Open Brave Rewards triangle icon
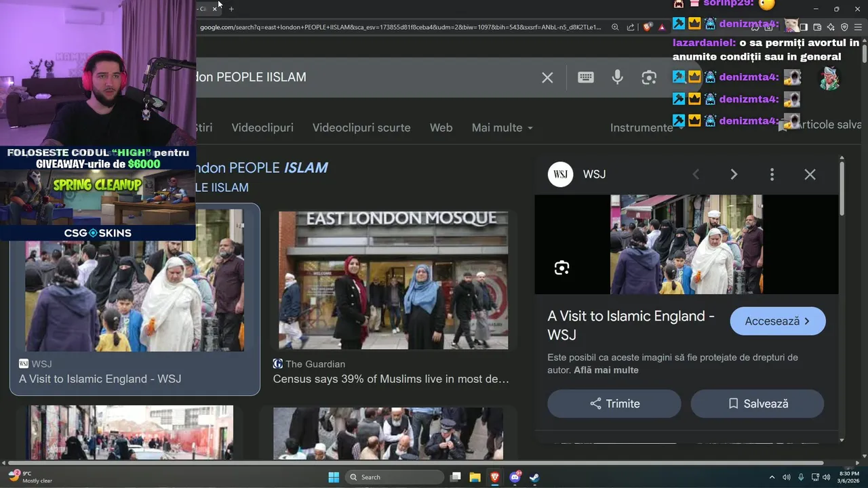The width and height of the screenshot is (868, 488). (x=662, y=27)
